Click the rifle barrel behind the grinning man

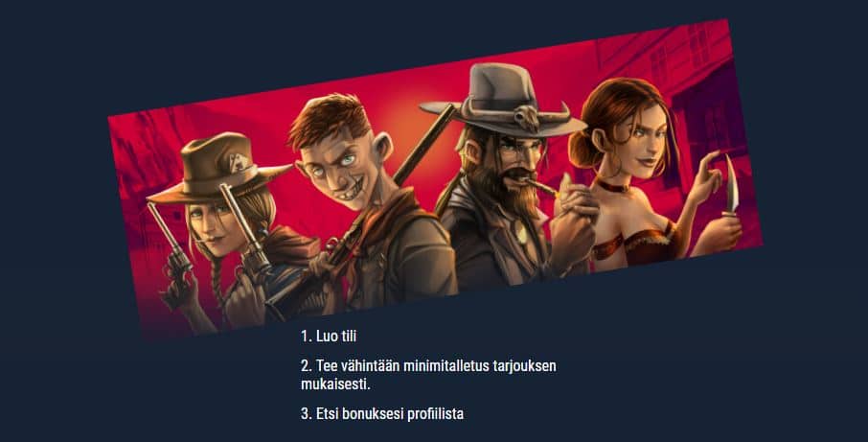424,143
